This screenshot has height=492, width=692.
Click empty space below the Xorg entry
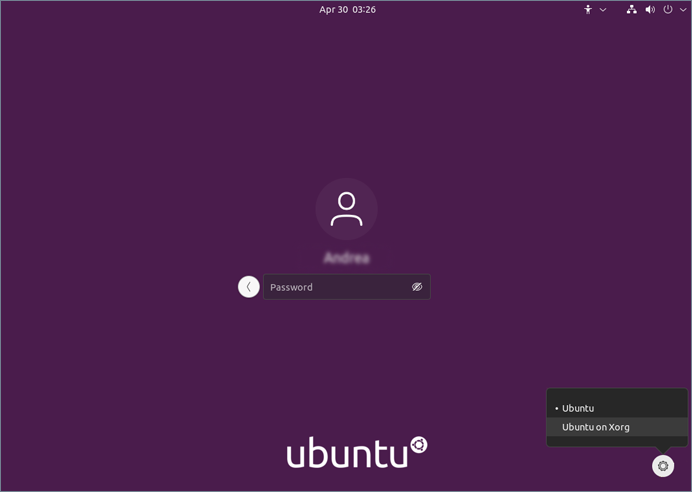[617, 441]
